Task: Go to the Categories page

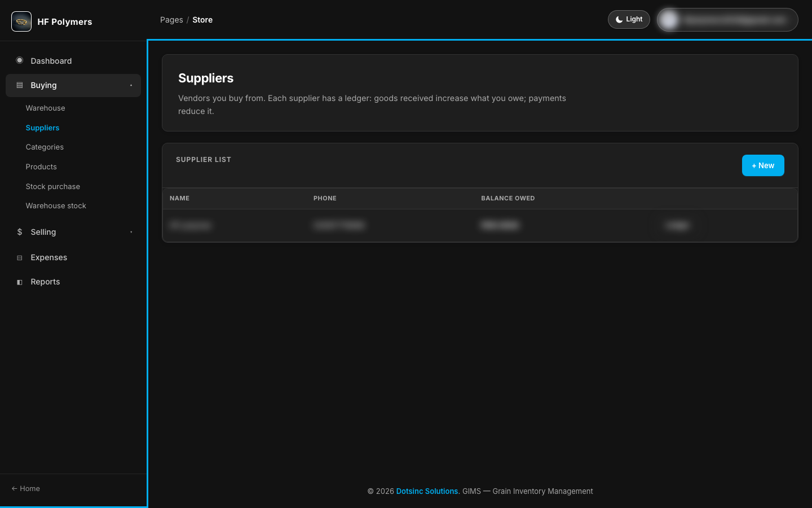Action: (45, 147)
